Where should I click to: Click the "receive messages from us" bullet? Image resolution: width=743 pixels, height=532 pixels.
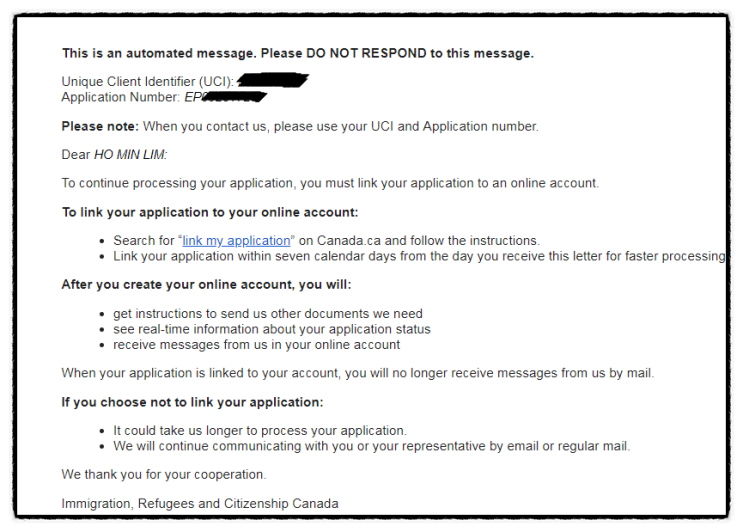[x=256, y=344]
